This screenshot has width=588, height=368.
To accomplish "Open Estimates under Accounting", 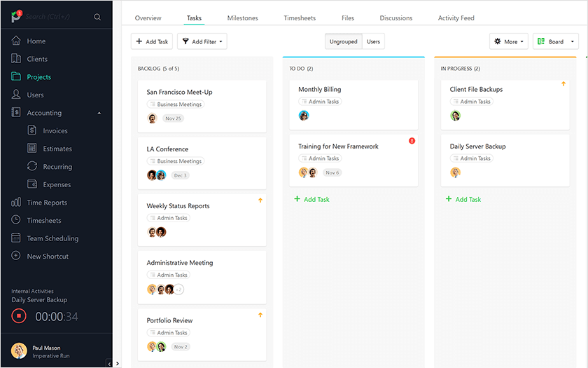I will click(x=56, y=149).
